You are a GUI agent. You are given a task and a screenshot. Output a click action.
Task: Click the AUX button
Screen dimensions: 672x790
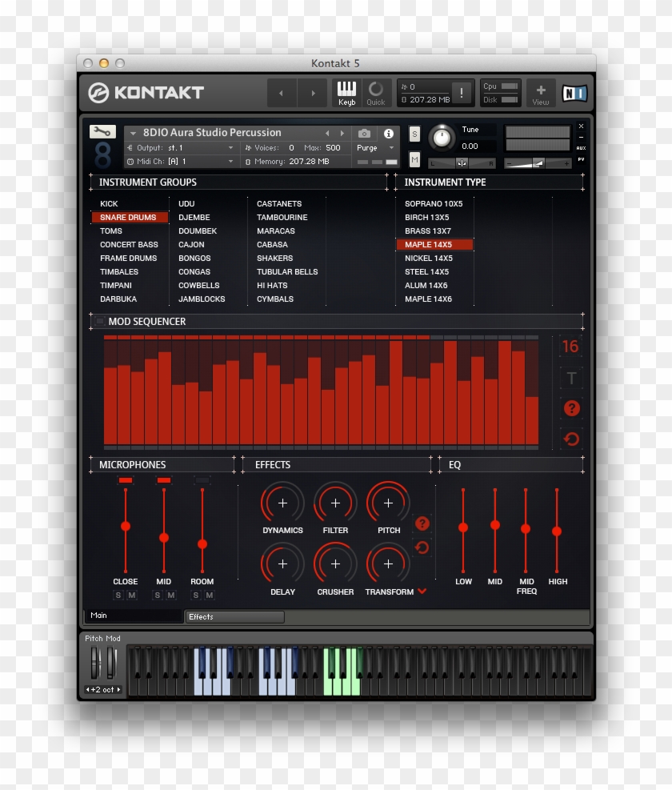click(581, 148)
